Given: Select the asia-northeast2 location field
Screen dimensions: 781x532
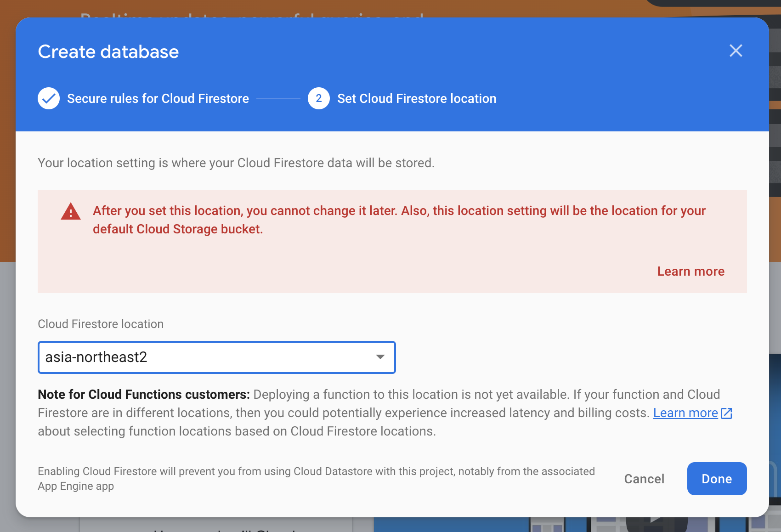Looking at the screenshot, I should tap(217, 357).
